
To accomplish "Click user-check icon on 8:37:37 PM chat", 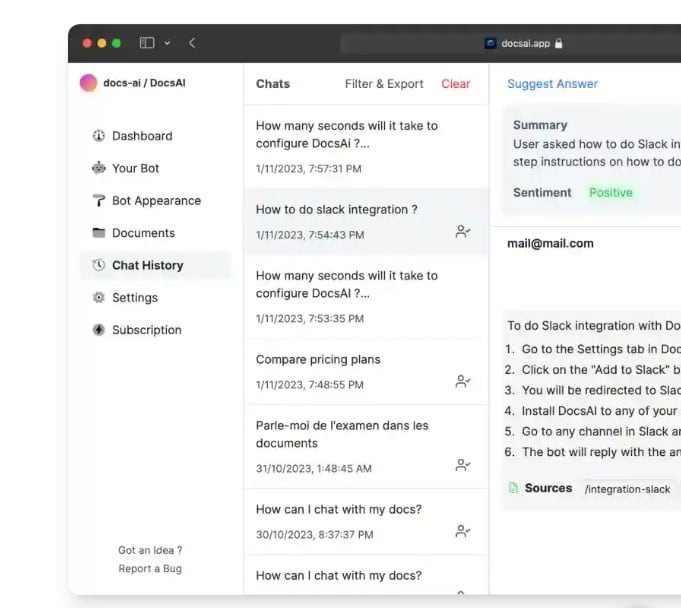I will 463,531.
